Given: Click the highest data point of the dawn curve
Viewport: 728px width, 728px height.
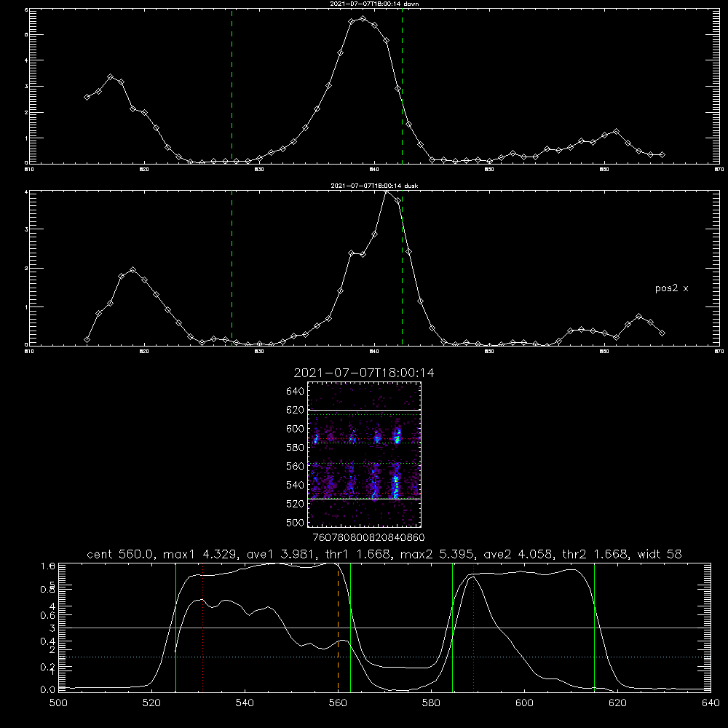Looking at the screenshot, I should (363, 19).
